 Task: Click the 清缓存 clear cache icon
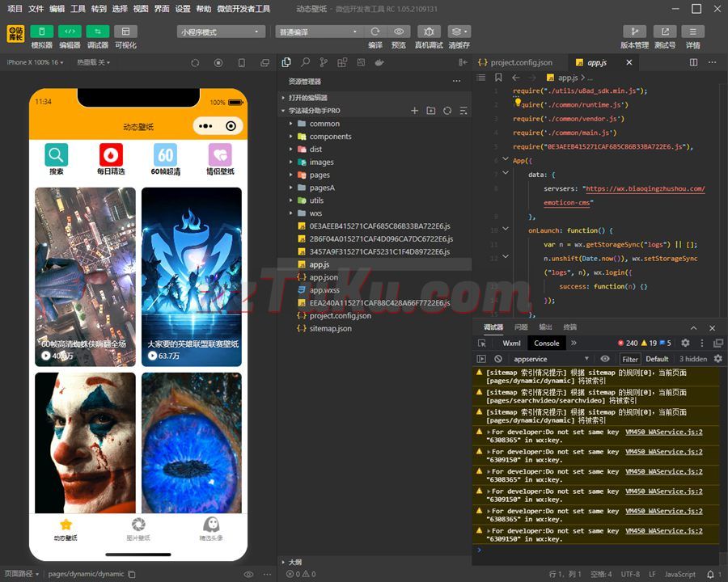(459, 32)
